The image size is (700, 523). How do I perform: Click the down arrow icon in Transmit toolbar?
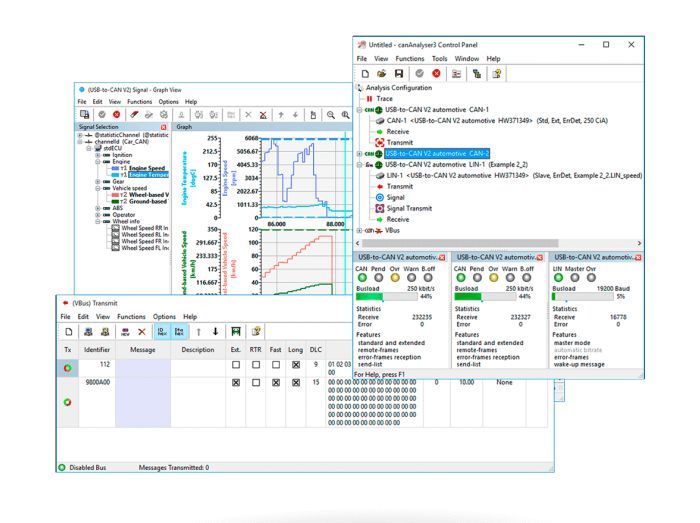215,331
